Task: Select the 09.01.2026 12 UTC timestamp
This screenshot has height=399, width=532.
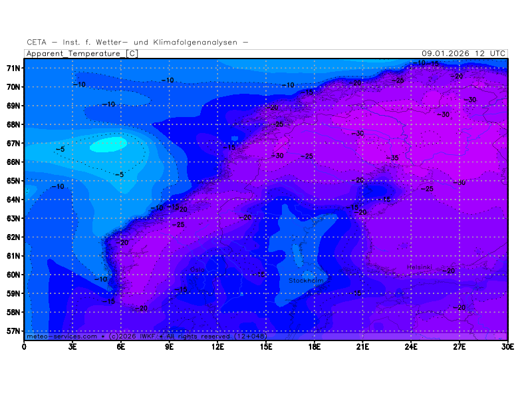Action: pyautogui.click(x=464, y=53)
